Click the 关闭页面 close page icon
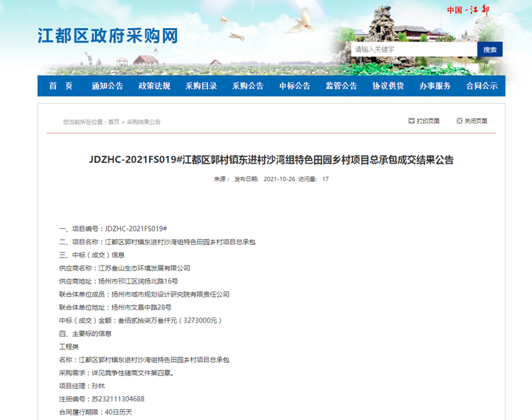 (x=459, y=121)
